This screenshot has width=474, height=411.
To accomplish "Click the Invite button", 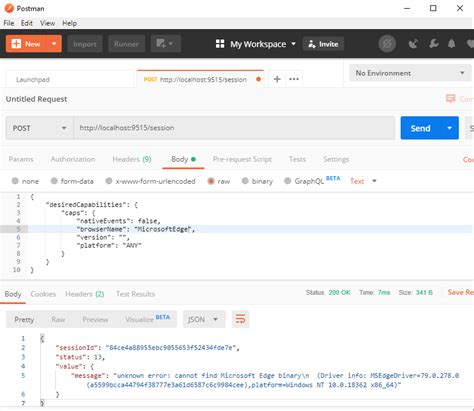I will (x=323, y=44).
